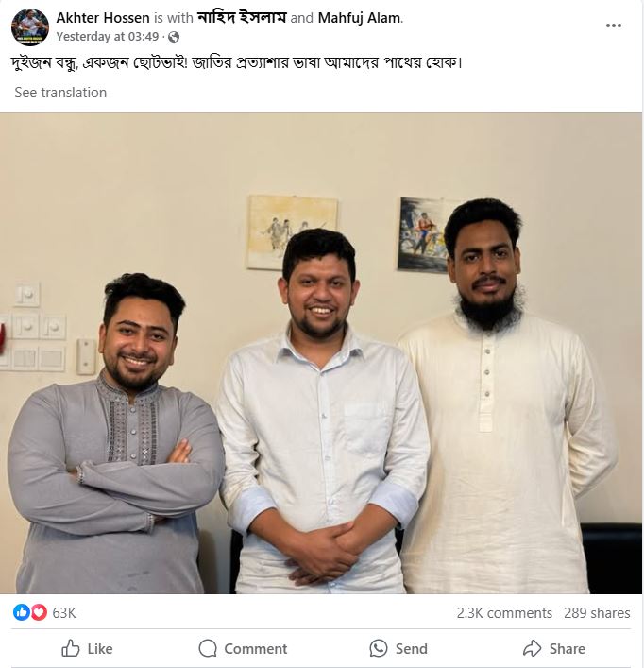Click the Share arrow icon
Image resolution: width=644 pixels, height=668 pixels.
click(532, 648)
